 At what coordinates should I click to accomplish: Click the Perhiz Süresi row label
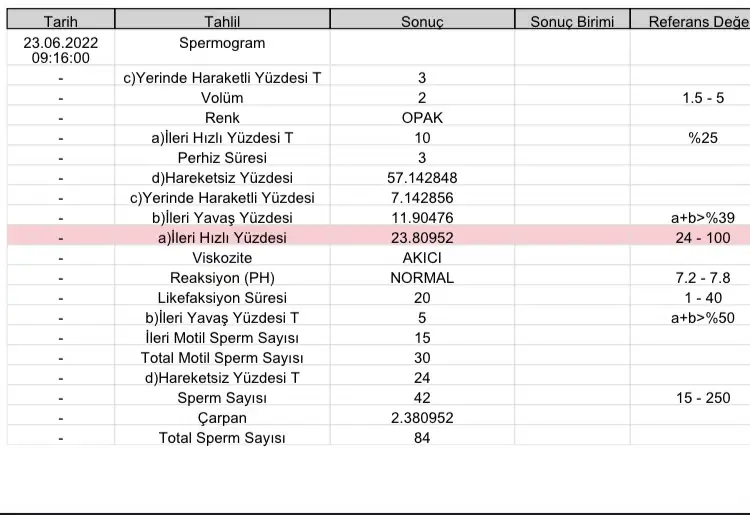pos(222,158)
